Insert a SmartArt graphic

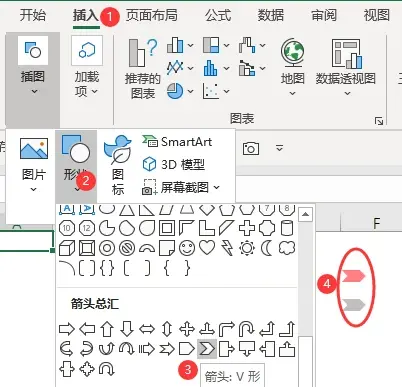177,142
